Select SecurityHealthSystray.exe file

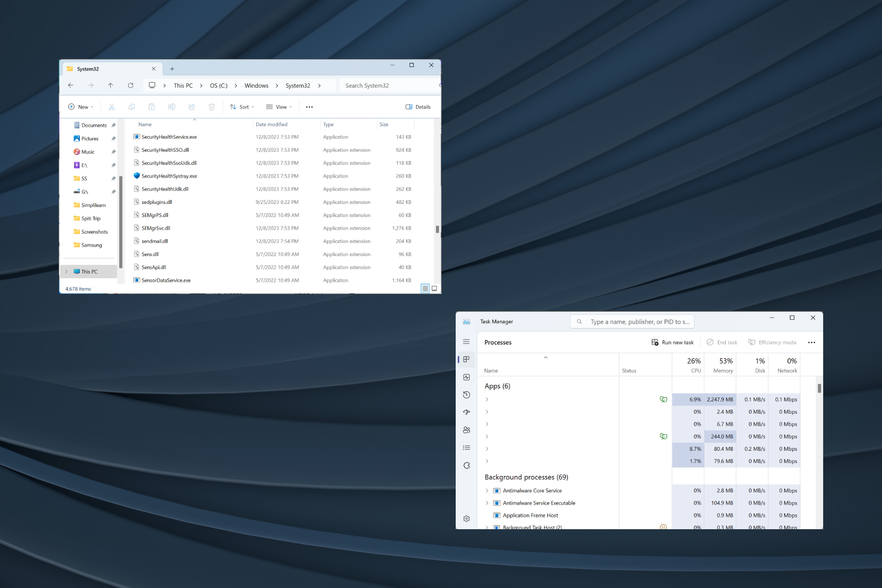(x=169, y=176)
